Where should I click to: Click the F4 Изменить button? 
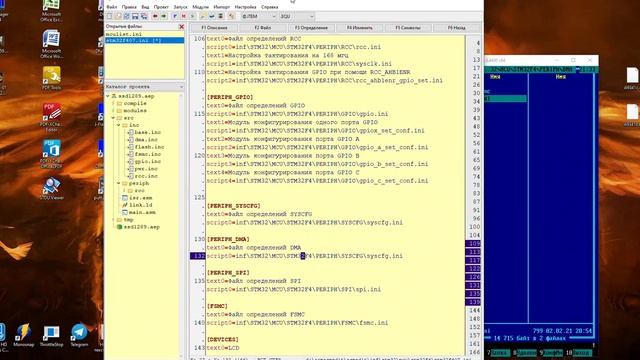tap(360, 28)
